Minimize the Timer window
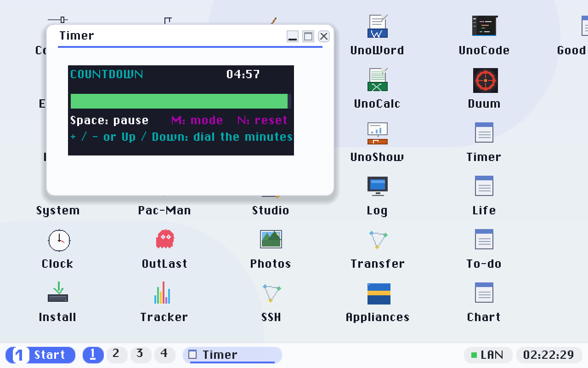This screenshot has height=368, width=588. [293, 36]
